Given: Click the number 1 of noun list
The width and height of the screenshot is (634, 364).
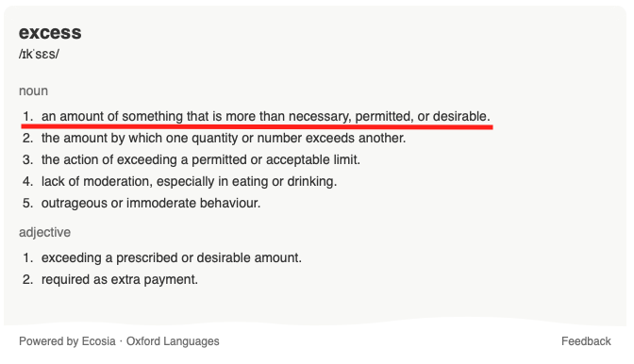Looking at the screenshot, I should (x=27, y=116).
